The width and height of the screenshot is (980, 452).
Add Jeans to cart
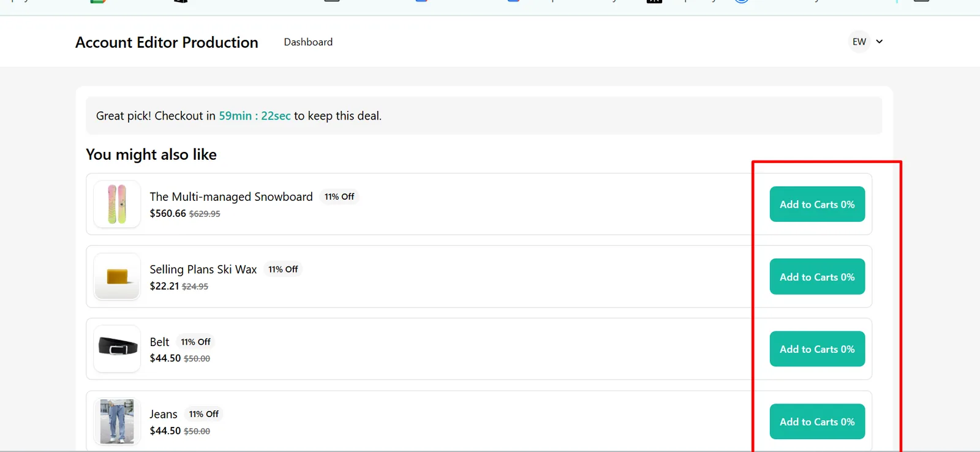click(x=817, y=421)
